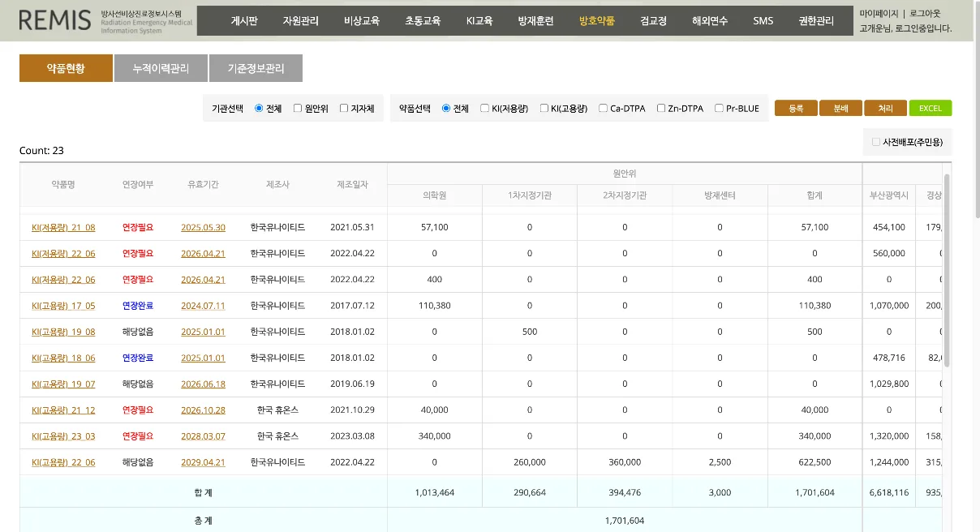Click the 1차지정기관 column header
This screenshot has height=532, width=980.
coord(530,195)
